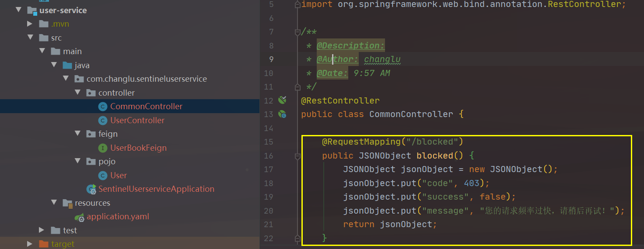Open the User pojo class
Image resolution: width=644 pixels, height=249 pixels.
point(119,175)
